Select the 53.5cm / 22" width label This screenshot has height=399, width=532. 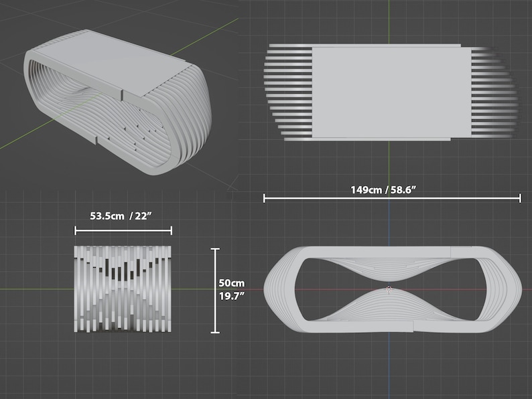coord(121,216)
